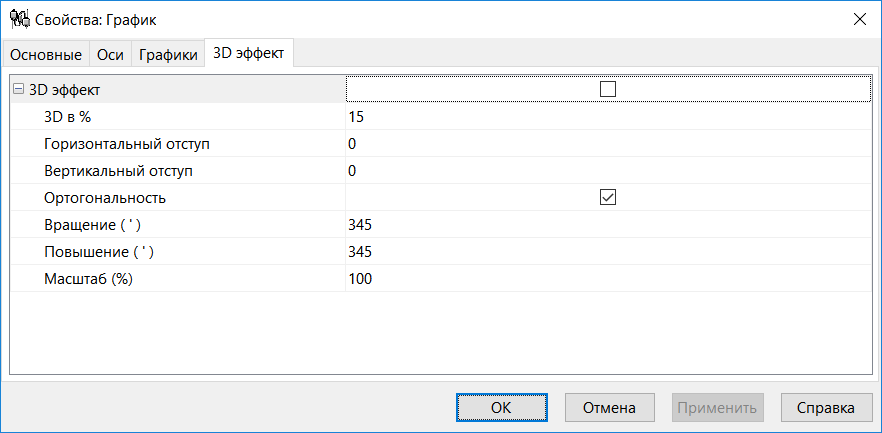Select the 3D эффект group header label
The width and height of the screenshot is (882, 433).
65,89
